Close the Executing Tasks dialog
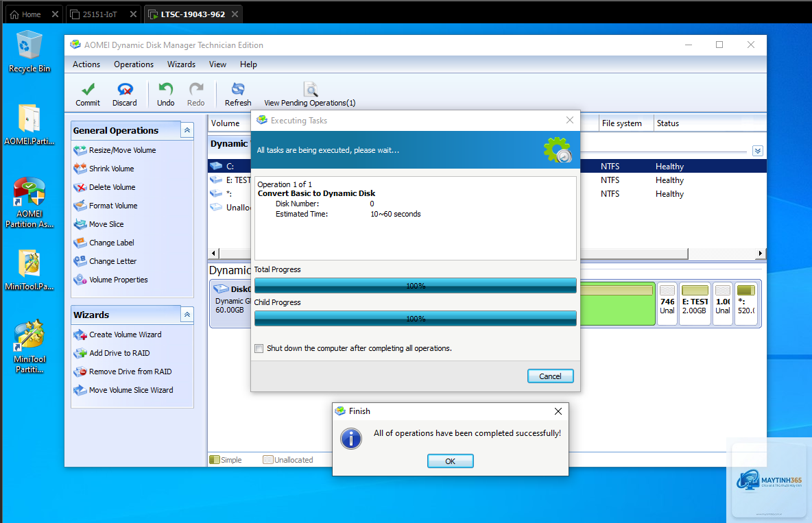Viewport: 812px width, 523px height. coord(570,120)
